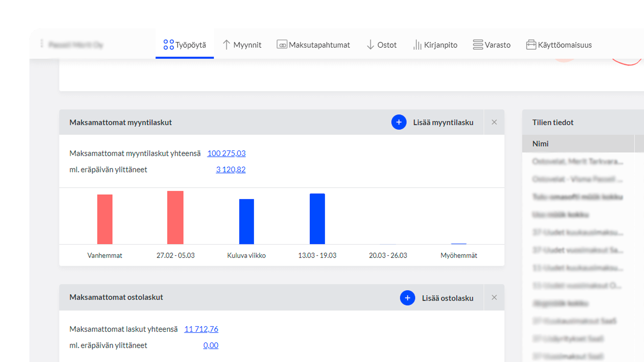The image size is (644, 362).
Task: Click the red 27.02 - 05.03 bar
Action: tap(175, 217)
